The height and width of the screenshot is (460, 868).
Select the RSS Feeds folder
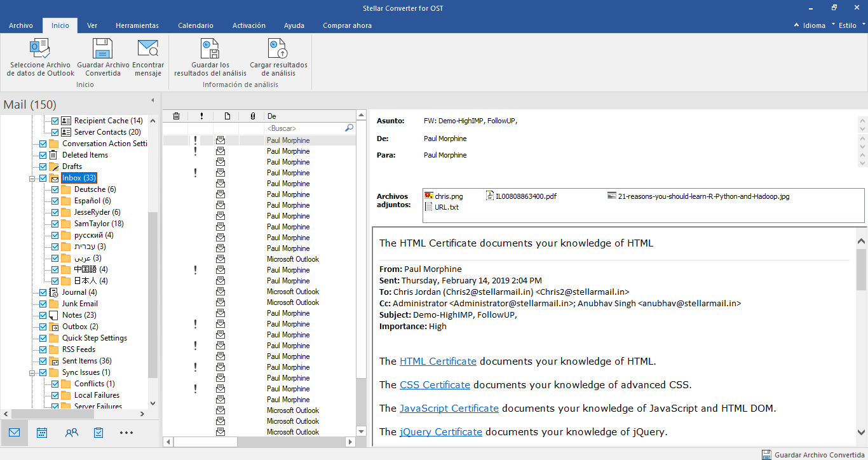[x=79, y=349]
